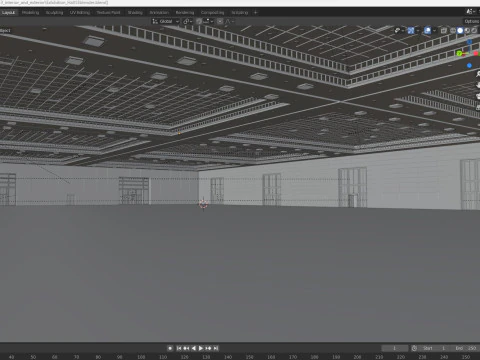The image size is (480, 360).
Task: Switch to the Compositing workspace tab
Action: click(212, 13)
